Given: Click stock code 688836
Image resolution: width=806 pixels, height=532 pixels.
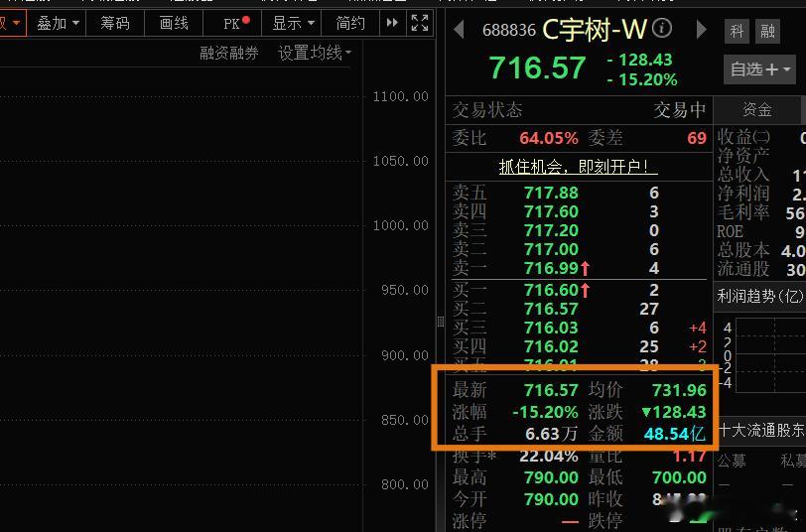Looking at the screenshot, I should pyautogui.click(x=509, y=31).
